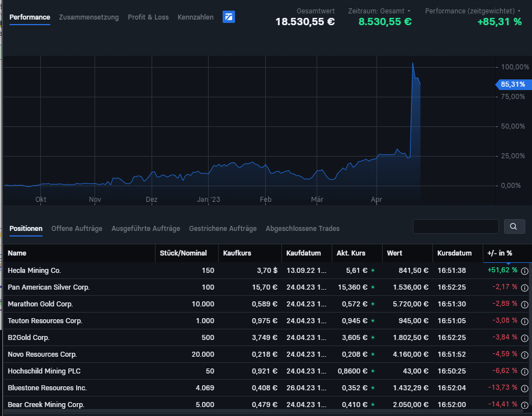
Task: Select Marathon Gold Corp. position name
Action: (x=40, y=304)
